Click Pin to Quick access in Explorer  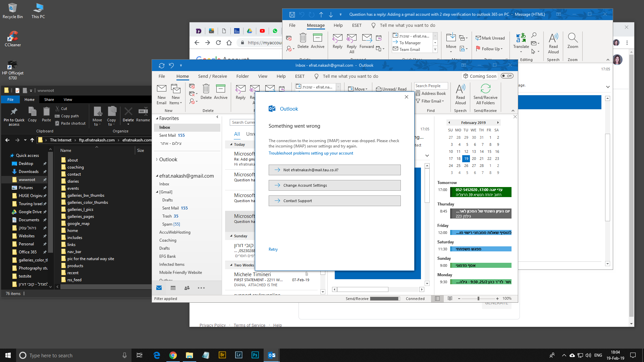(x=14, y=117)
